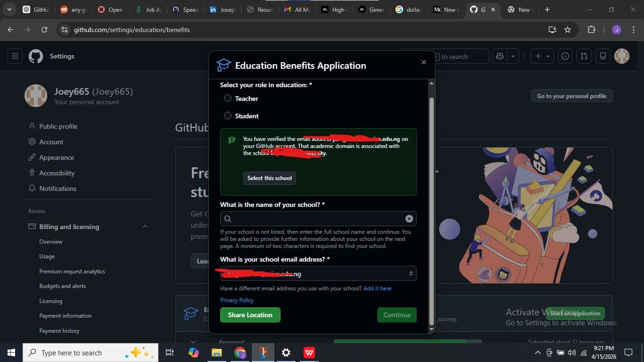Click the GitHub logo icon
Image resolution: width=644 pixels, height=362 pixels.
click(x=36, y=56)
